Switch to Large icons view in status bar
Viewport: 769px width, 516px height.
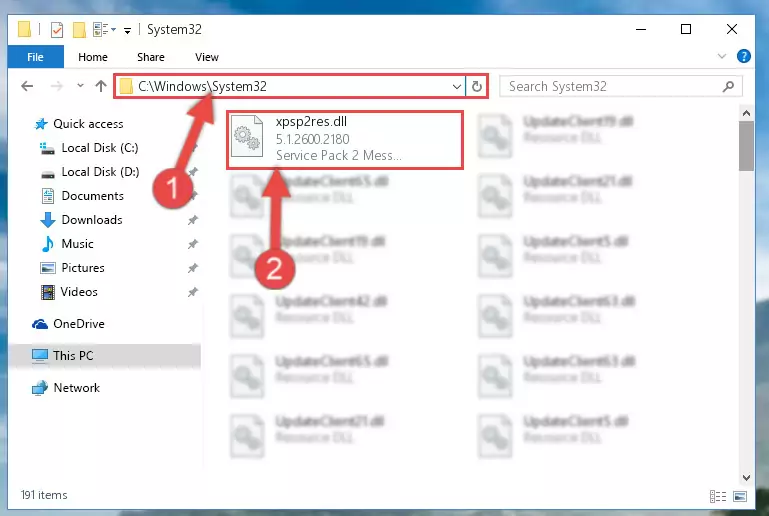740,496
